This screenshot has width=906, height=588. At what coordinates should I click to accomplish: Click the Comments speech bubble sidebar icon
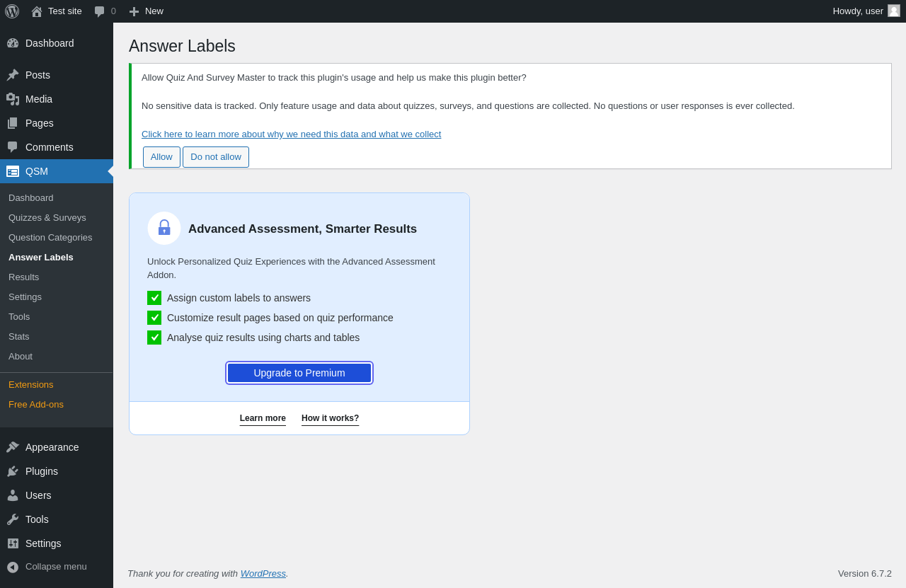(13, 147)
